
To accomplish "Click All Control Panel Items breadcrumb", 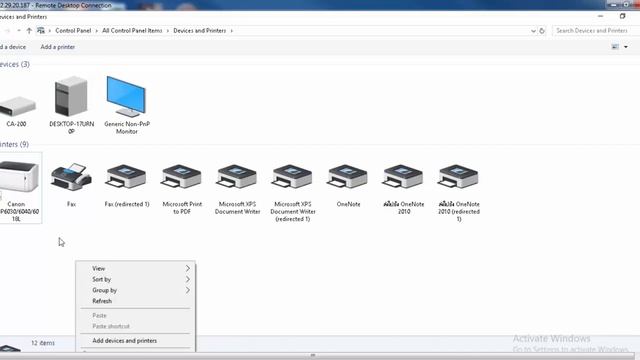I will click(x=132, y=31).
